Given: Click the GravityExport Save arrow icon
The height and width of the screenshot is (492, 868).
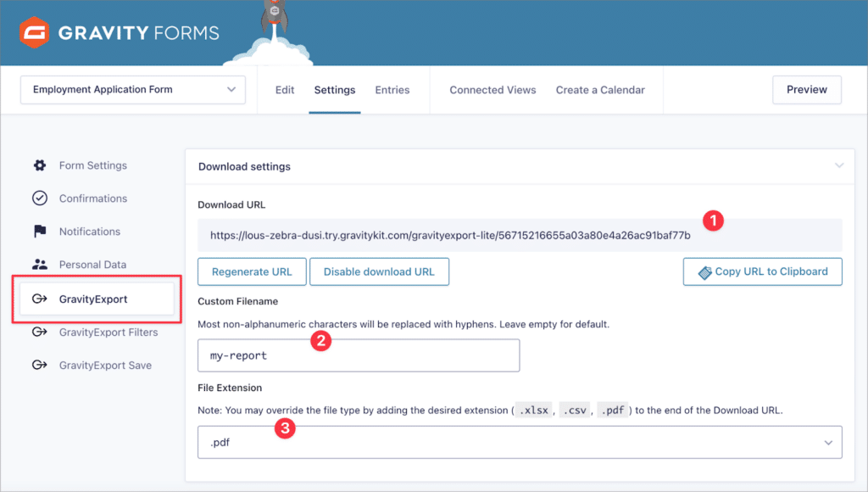Looking at the screenshot, I should pos(40,365).
